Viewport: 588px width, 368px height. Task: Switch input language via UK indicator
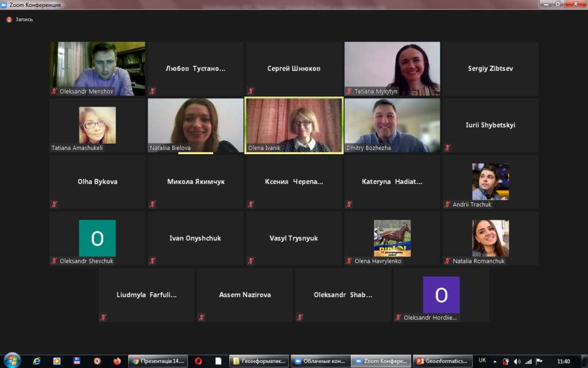point(482,361)
